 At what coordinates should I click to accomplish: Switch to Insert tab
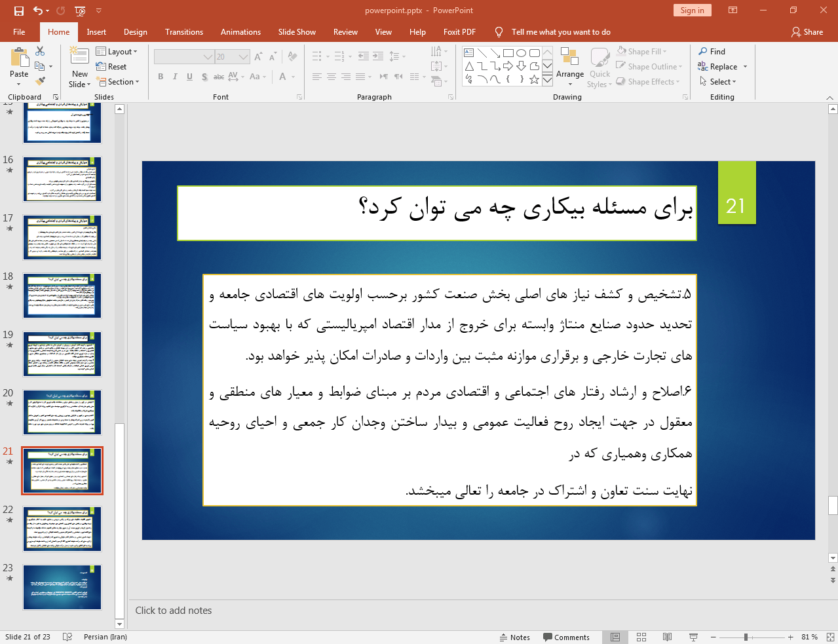pos(96,32)
